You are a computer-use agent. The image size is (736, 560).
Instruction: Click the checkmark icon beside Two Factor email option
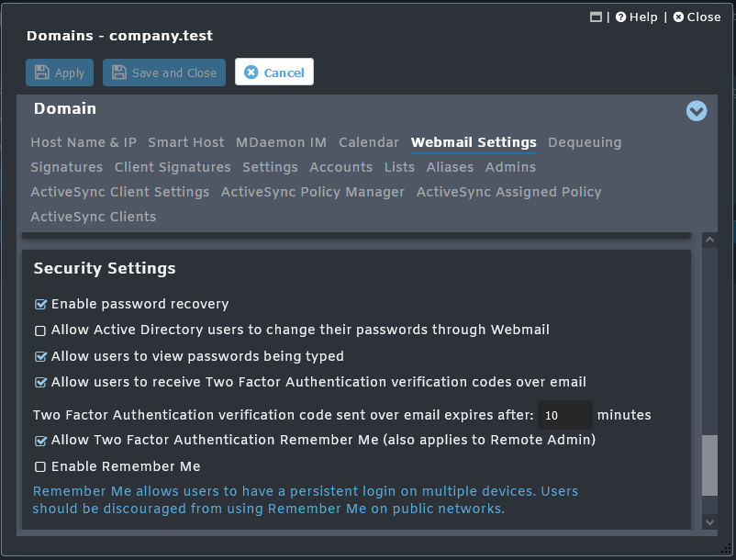(40, 382)
